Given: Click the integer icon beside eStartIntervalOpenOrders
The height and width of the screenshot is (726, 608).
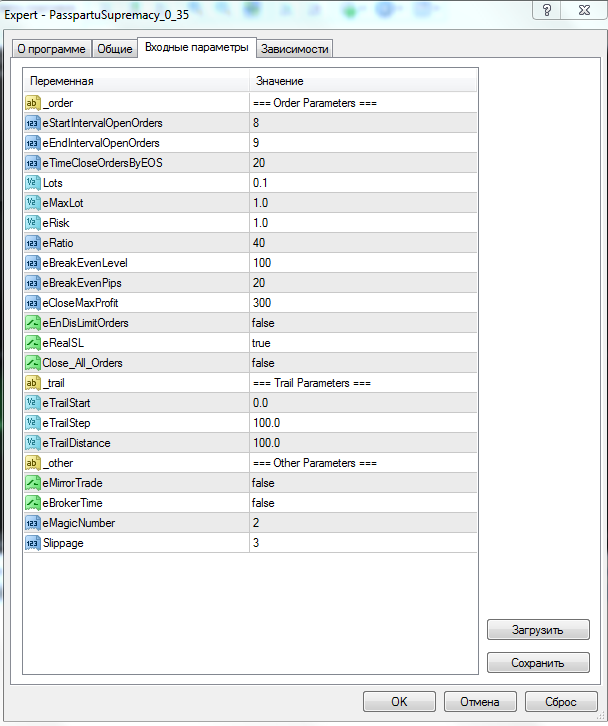Looking at the screenshot, I should [32, 123].
